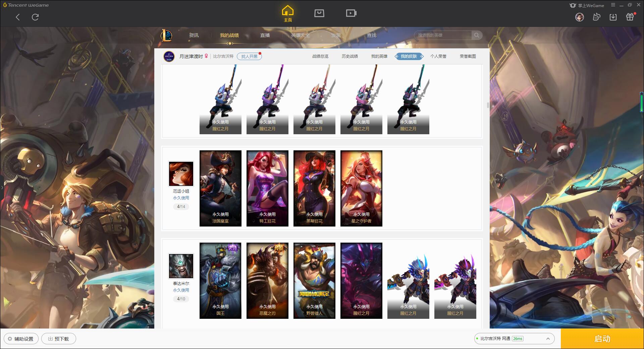Open 我的皮肤 sub-tab
644x349 pixels.
click(409, 56)
